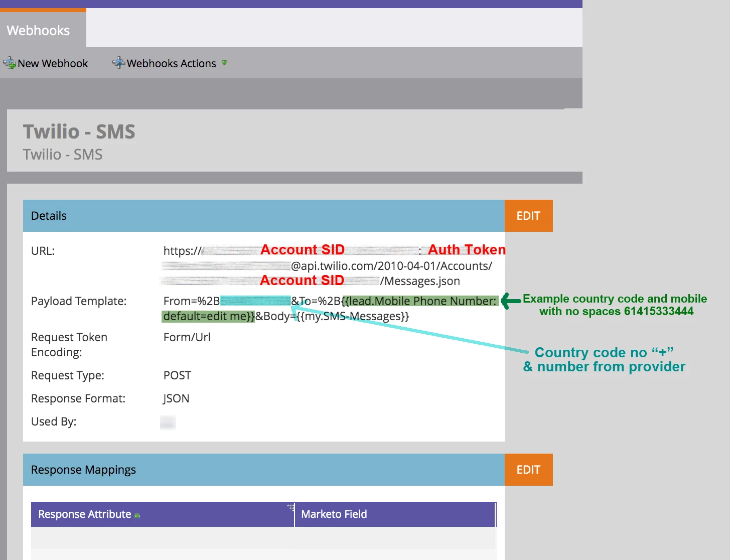Click the New Webhook plus icon
The image size is (730, 560).
click(x=9, y=63)
